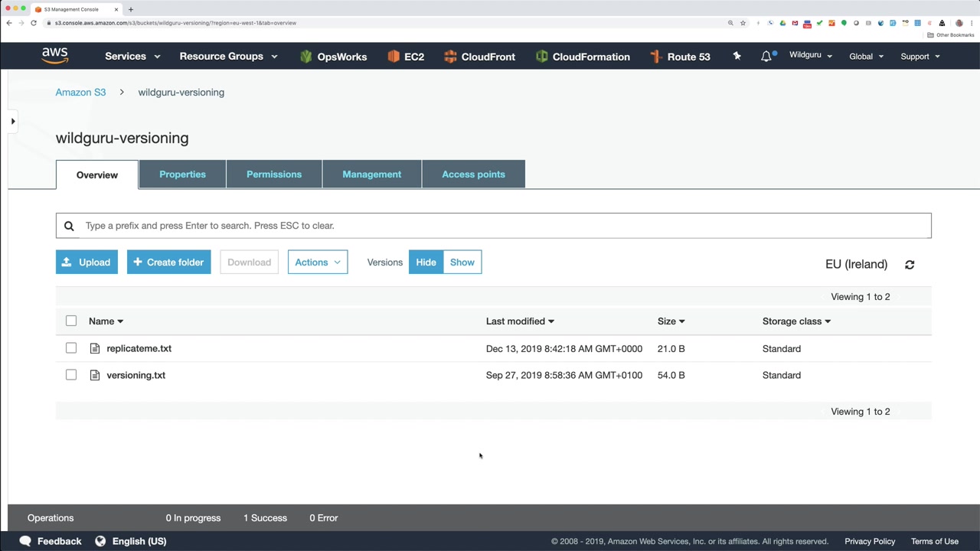
Task: Set Versions toggle to Show
Action: [x=462, y=262]
